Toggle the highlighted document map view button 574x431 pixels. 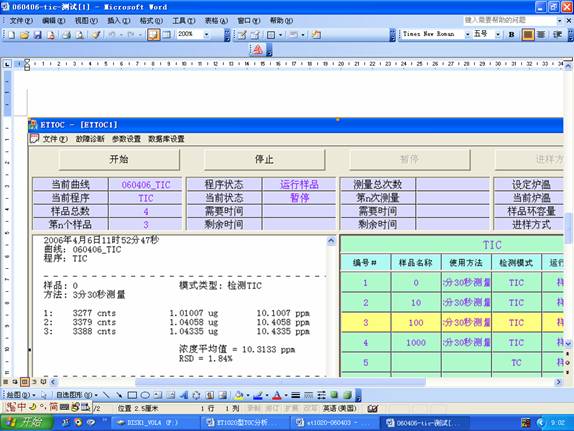coord(153,35)
